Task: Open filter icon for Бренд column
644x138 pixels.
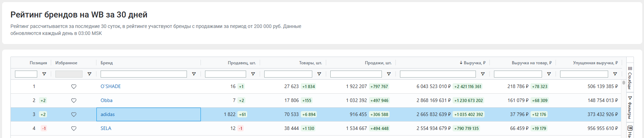Action: (194, 74)
